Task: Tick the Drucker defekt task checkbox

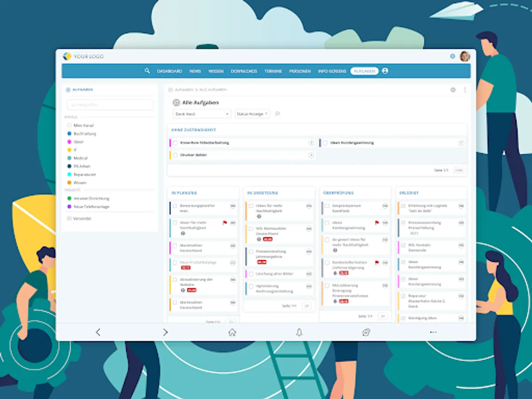Action: pyautogui.click(x=175, y=155)
